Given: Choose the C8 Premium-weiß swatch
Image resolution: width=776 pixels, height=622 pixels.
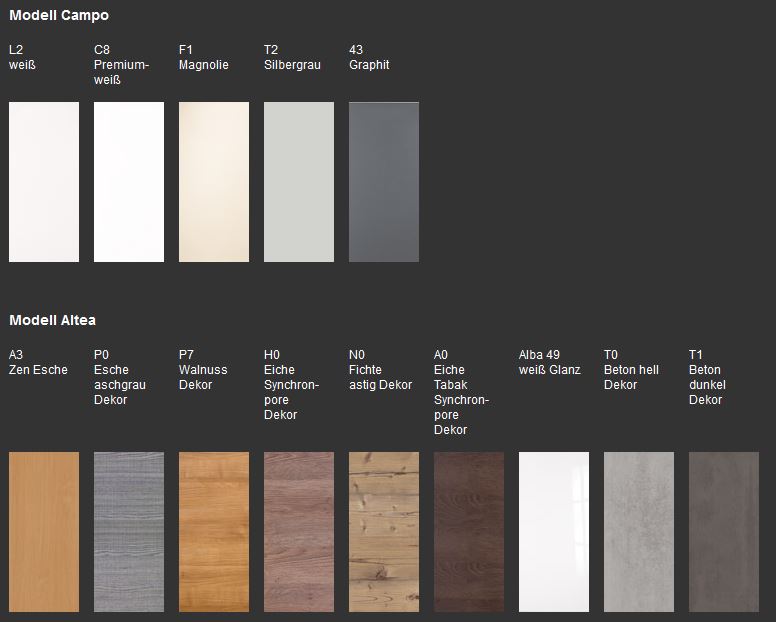Looking at the screenshot, I should click(129, 182).
